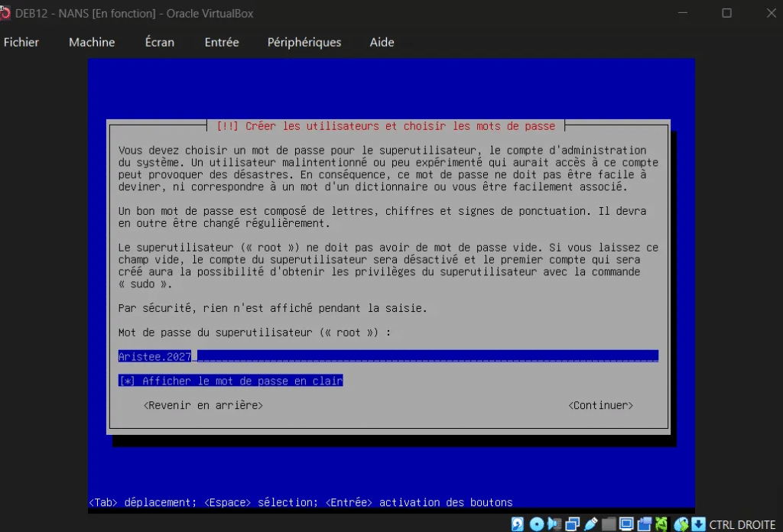Toggle 'Afficher le mot de passe en clair'
The height and width of the screenshot is (532, 783).
(231, 381)
